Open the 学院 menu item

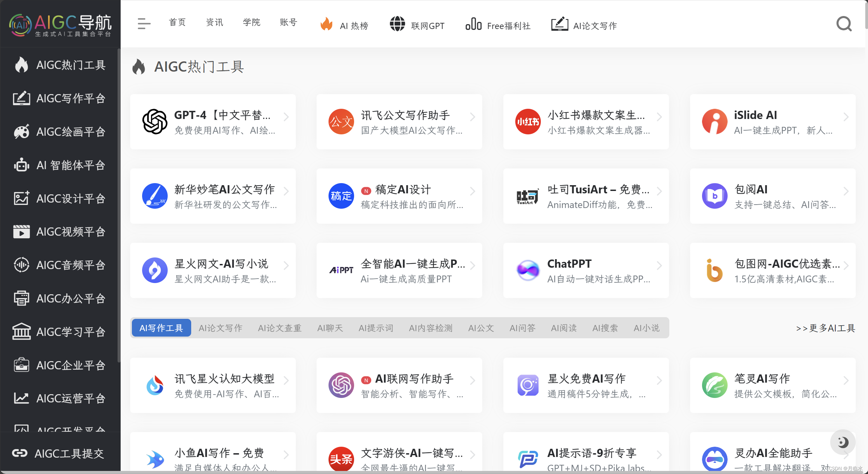[x=252, y=23]
